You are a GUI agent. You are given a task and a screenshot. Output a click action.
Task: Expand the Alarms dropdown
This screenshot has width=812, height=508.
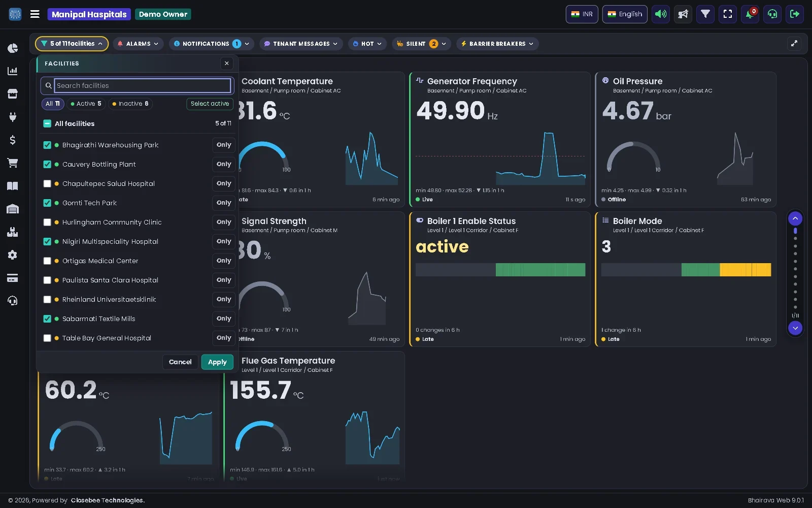[x=138, y=44]
